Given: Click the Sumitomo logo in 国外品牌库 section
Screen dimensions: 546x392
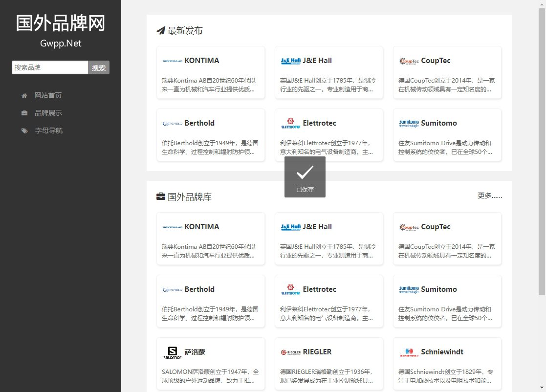Looking at the screenshot, I should pos(409,289).
